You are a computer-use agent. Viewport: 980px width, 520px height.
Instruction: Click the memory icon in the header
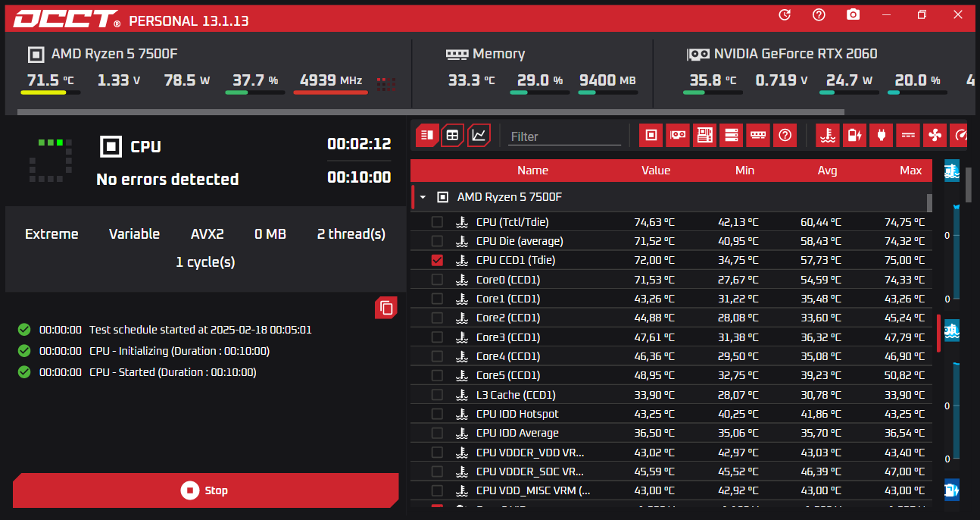(x=457, y=55)
